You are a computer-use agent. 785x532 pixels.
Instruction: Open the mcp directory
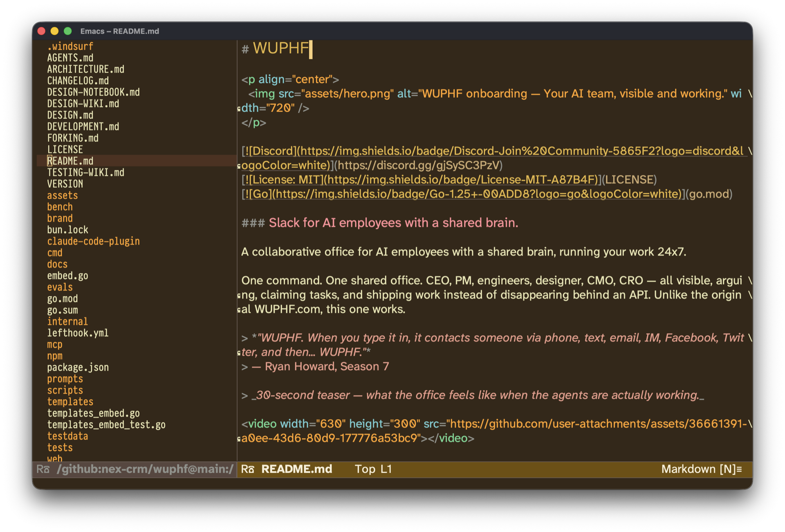click(55, 344)
